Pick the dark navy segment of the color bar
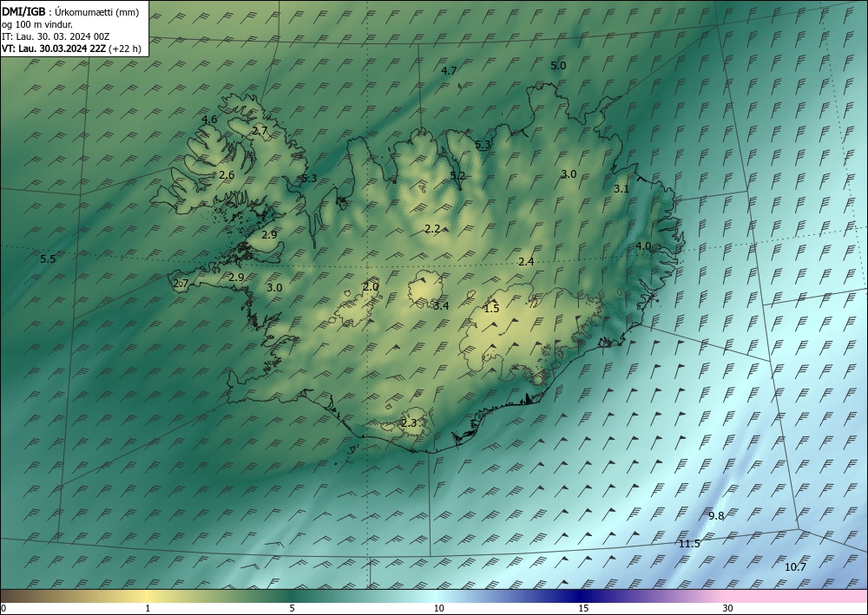 click(x=582, y=596)
